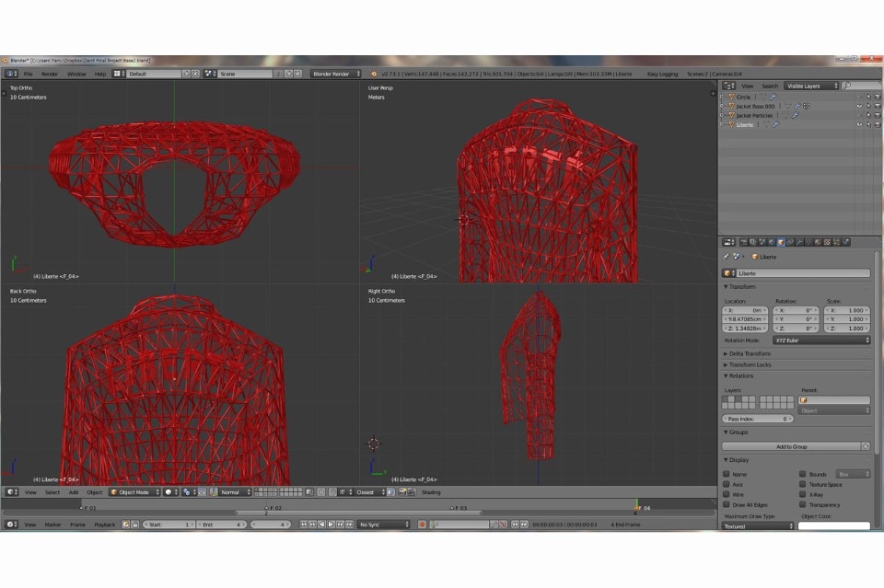The image size is (884, 588).
Task: Click the Add to Group button
Action: (792, 446)
